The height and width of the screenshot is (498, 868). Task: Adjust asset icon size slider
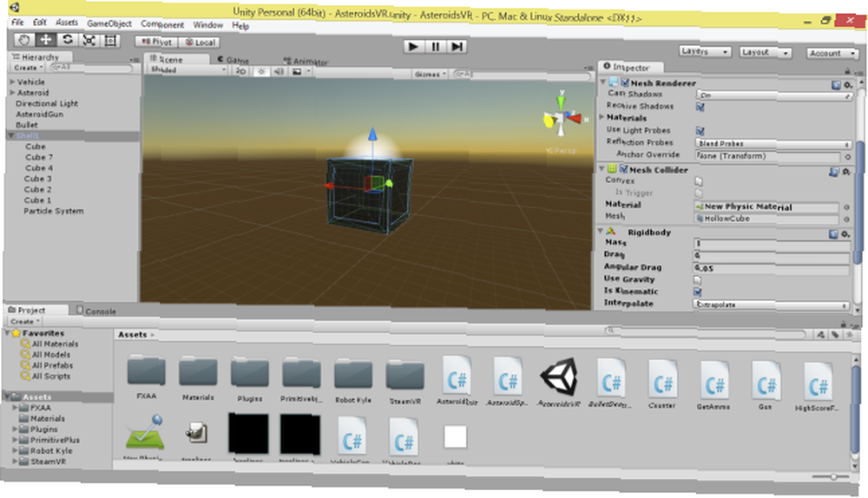coord(832,476)
